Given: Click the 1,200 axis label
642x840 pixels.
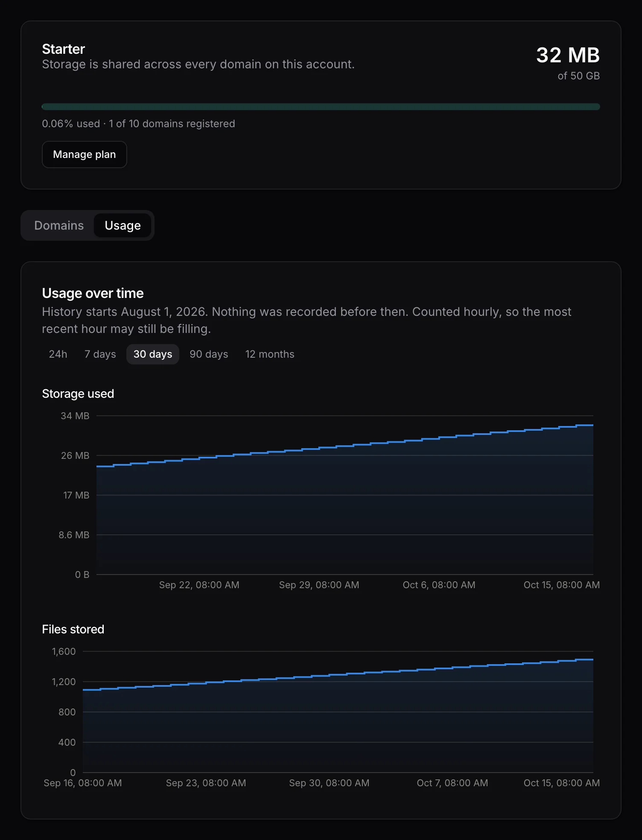Looking at the screenshot, I should 64,682.
